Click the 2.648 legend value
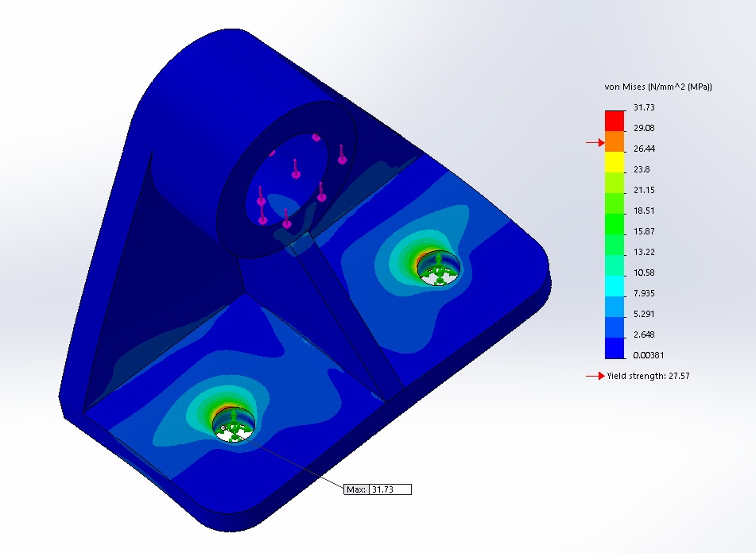 (644, 335)
